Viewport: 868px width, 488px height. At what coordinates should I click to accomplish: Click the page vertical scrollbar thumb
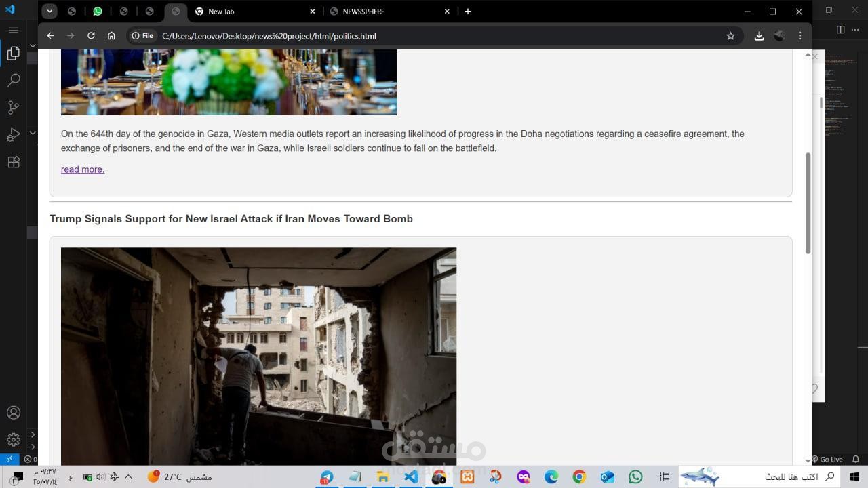coord(808,203)
